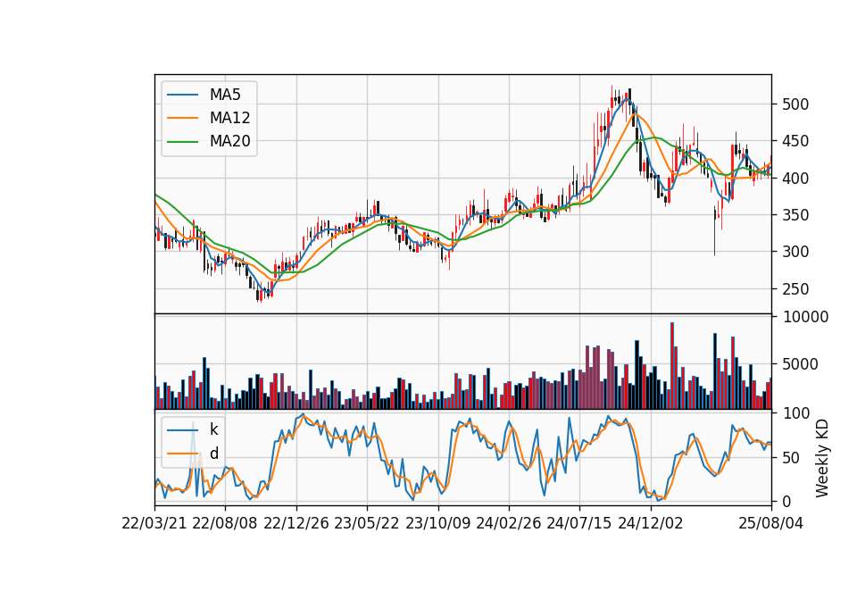This screenshot has width=857, height=616.
Task: Click the 24/12/02 date label
Action: 651,523
